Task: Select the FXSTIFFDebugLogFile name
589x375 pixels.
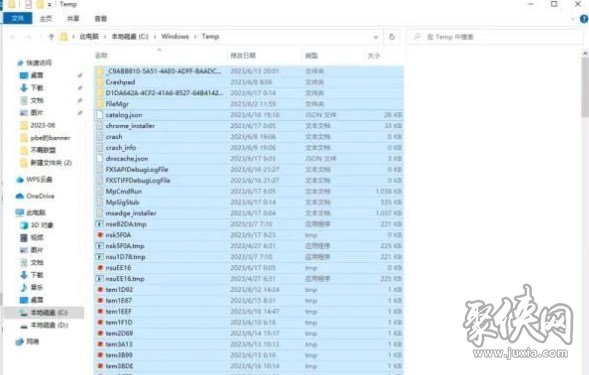Action: (x=138, y=180)
